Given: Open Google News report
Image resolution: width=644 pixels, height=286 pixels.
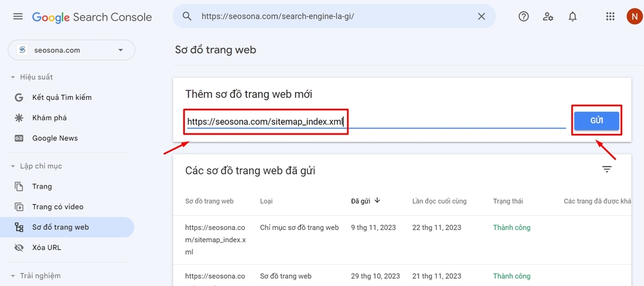Looking at the screenshot, I should click(x=55, y=138).
